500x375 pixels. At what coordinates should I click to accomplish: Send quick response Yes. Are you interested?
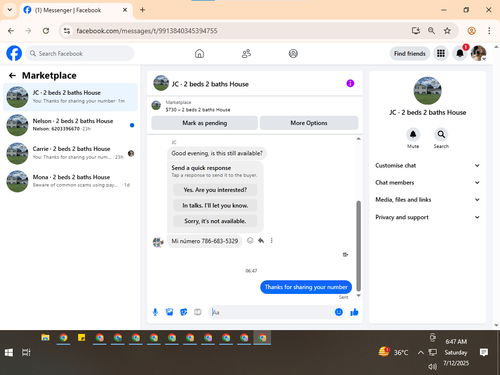coord(215,190)
